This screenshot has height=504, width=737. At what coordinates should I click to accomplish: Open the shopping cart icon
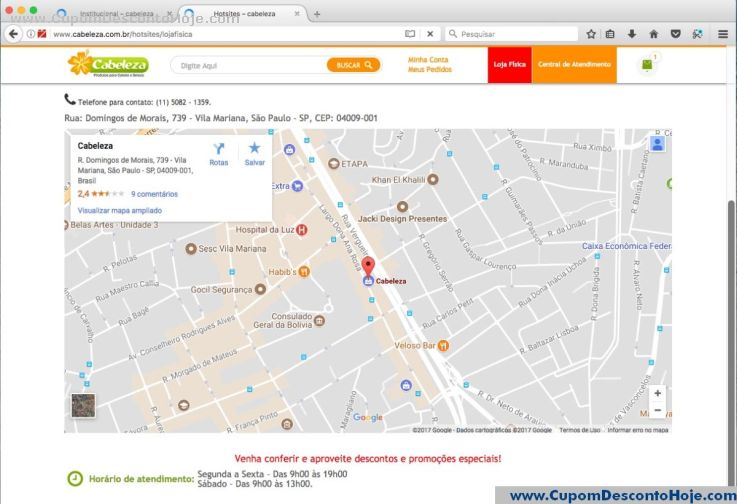(648, 64)
